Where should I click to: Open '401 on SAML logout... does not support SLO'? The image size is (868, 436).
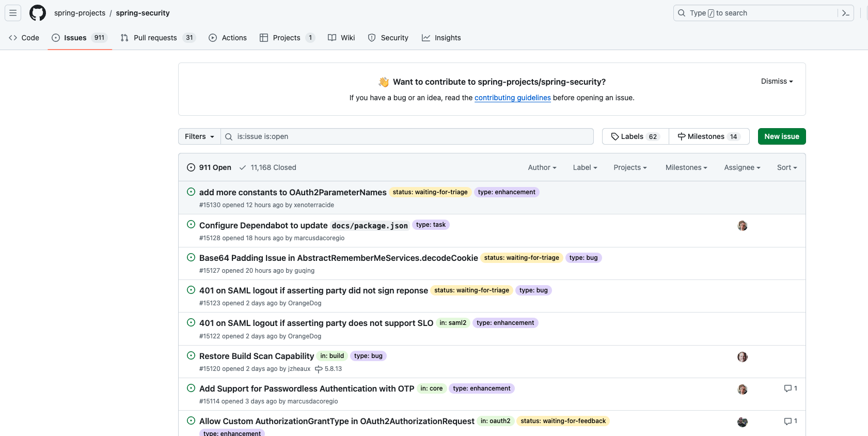pyautogui.click(x=316, y=323)
